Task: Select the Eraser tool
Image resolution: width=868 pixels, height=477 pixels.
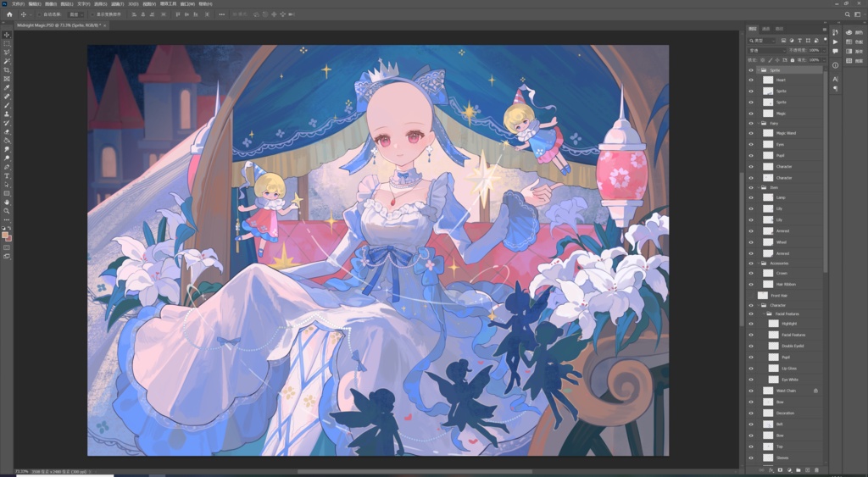Action: (x=7, y=131)
